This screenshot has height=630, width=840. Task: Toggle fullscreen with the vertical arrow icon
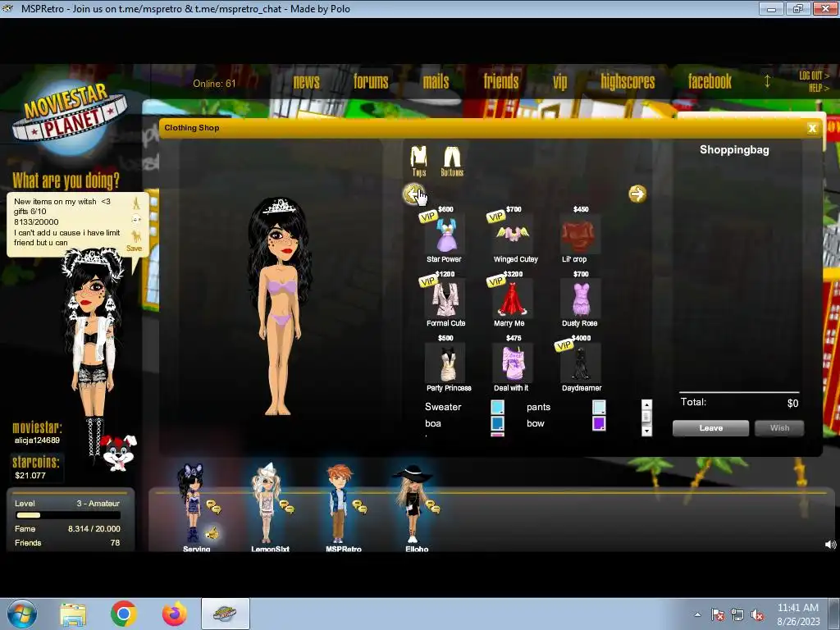tap(767, 81)
